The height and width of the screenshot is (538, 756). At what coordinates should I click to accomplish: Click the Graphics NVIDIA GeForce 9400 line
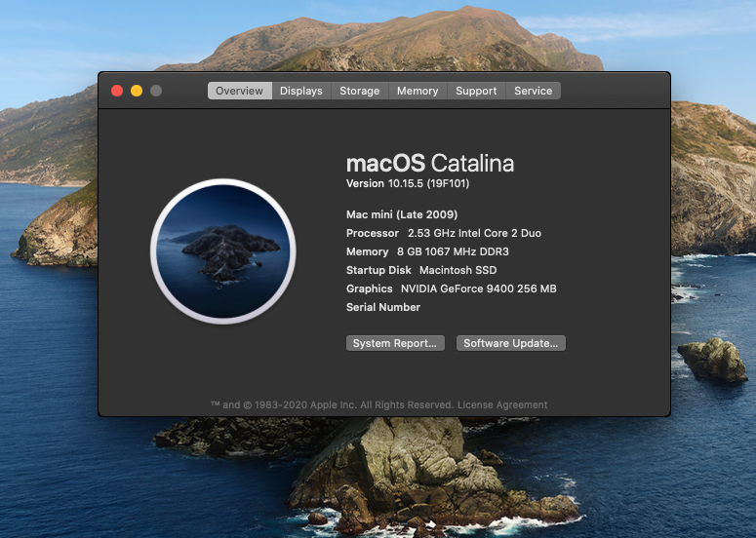(x=452, y=288)
